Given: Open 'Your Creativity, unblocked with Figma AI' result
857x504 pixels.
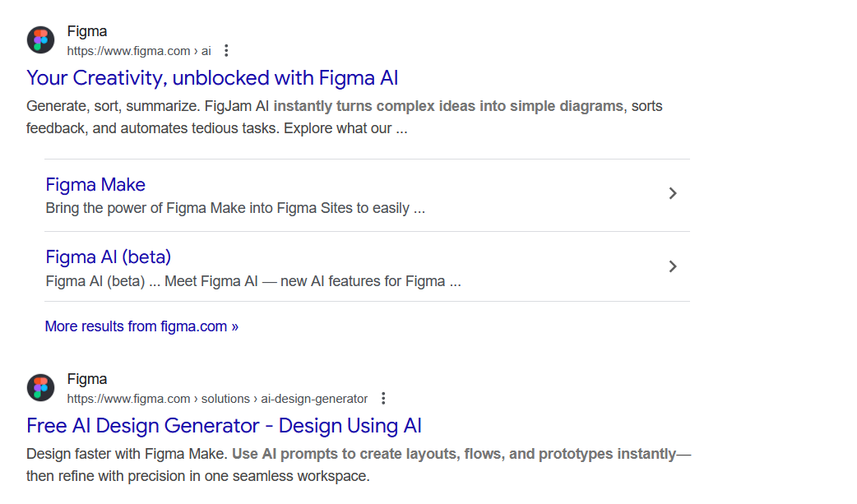Looking at the screenshot, I should pos(212,78).
